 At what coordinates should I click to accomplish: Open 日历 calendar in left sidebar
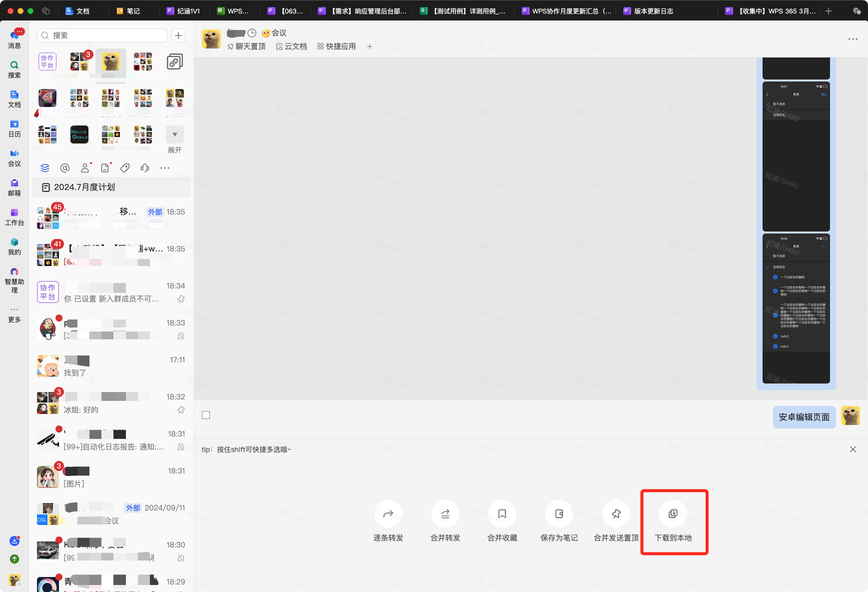pos(14,128)
